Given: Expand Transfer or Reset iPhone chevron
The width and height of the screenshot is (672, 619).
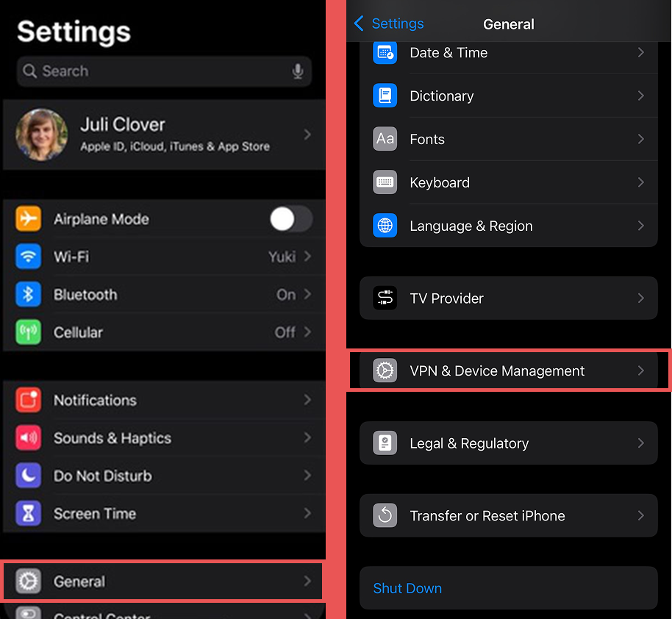Looking at the screenshot, I should (x=640, y=515).
